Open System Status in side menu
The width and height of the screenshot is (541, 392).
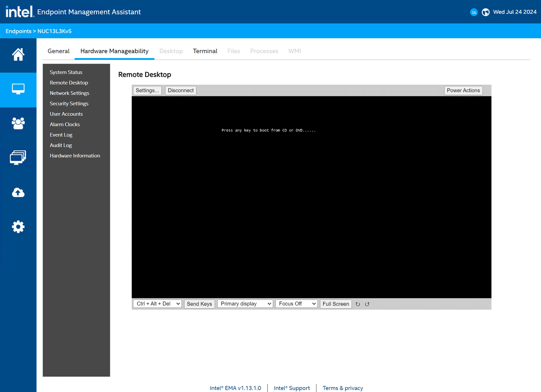click(x=66, y=72)
